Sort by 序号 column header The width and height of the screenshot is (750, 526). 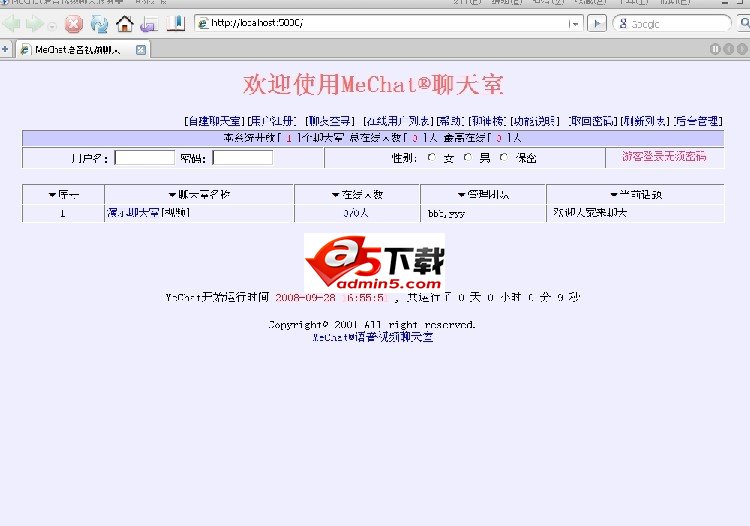(64, 195)
